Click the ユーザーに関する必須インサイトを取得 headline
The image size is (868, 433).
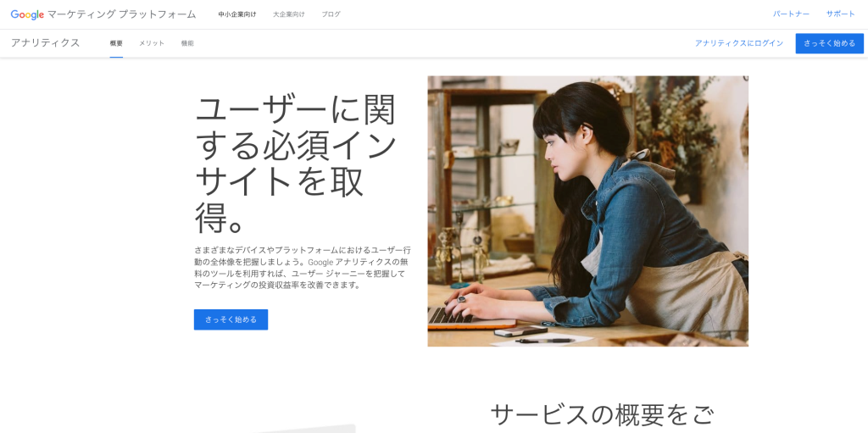click(296, 164)
